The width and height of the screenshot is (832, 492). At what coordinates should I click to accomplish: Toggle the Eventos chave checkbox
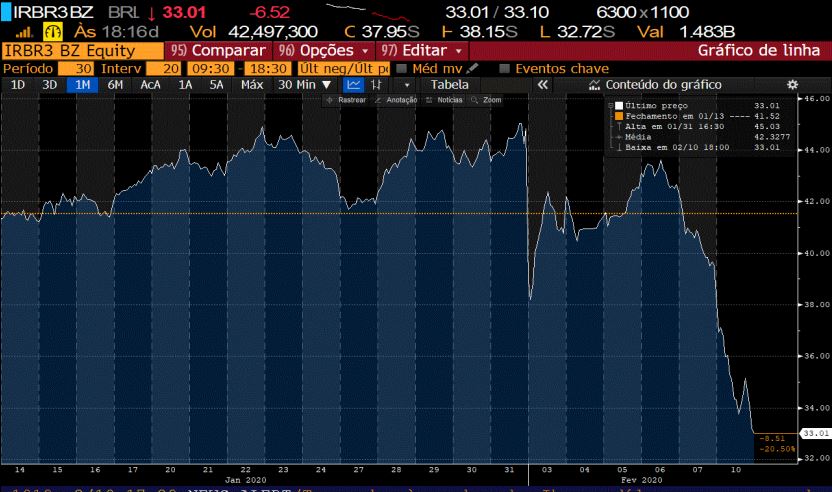tap(505, 68)
